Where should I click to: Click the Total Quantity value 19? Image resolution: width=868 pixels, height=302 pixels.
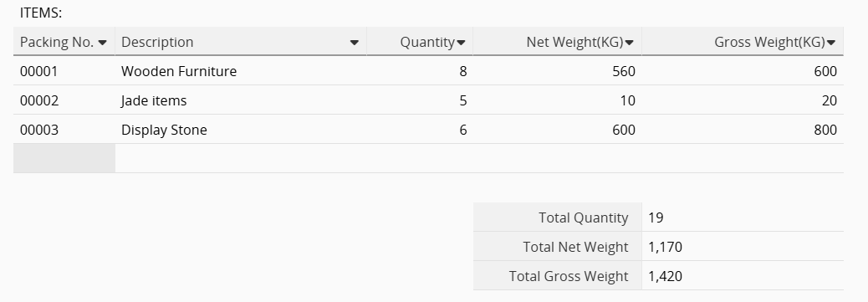pos(743,218)
